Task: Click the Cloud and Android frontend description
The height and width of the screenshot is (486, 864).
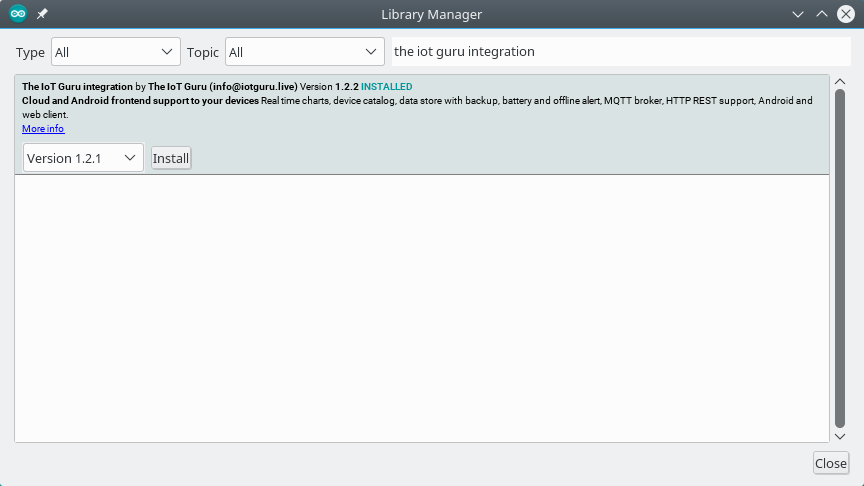Action: [140, 101]
